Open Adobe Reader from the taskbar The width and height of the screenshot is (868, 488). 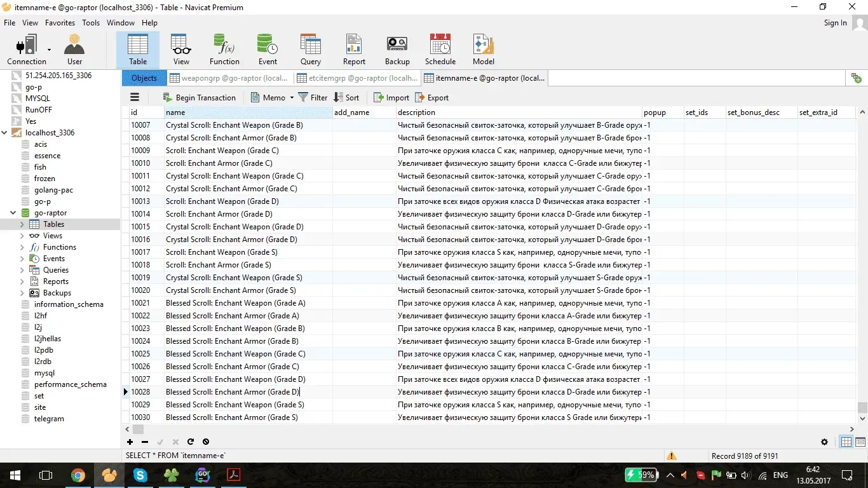tap(233, 475)
